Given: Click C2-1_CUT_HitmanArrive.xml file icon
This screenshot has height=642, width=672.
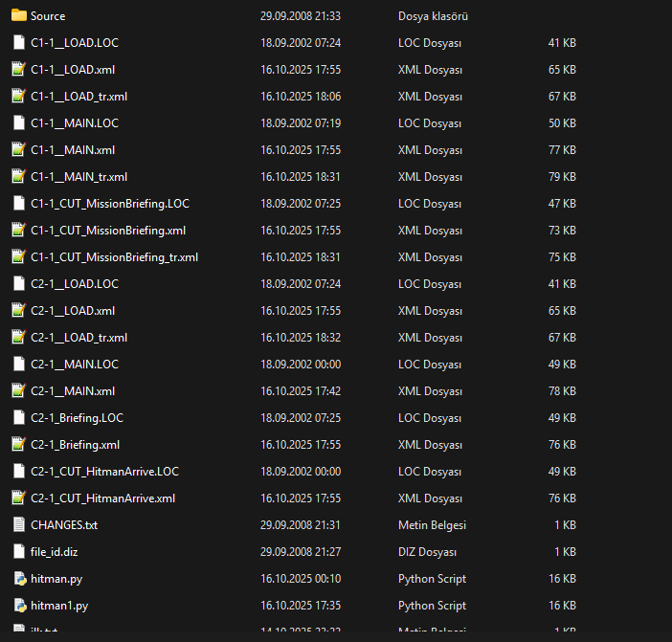Looking at the screenshot, I should tap(19, 498).
